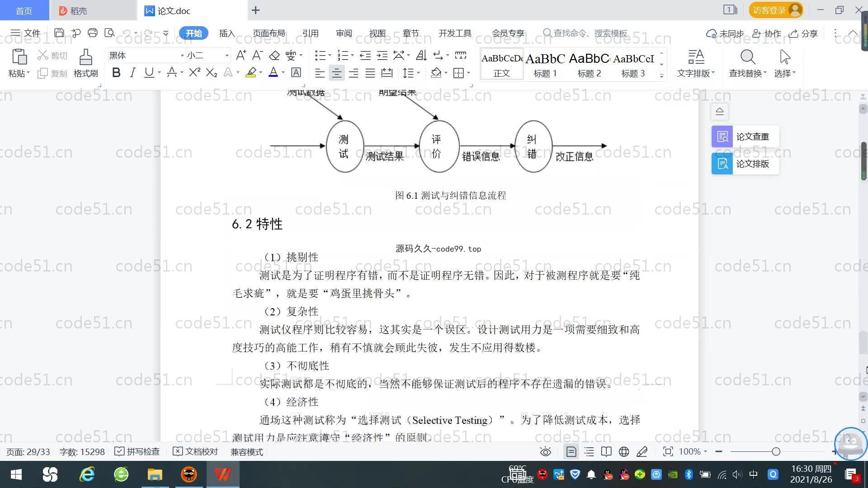
Task: Click the Format Painter tool
Action: click(x=85, y=63)
